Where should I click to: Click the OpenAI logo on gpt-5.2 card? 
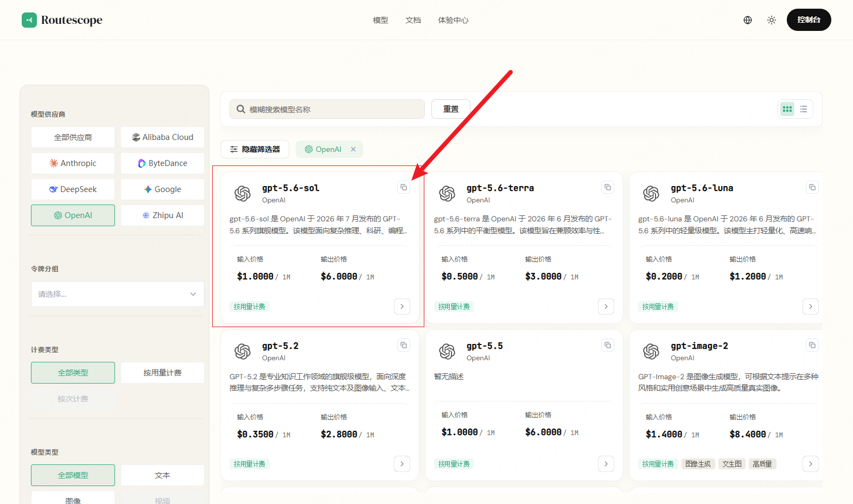tap(243, 351)
